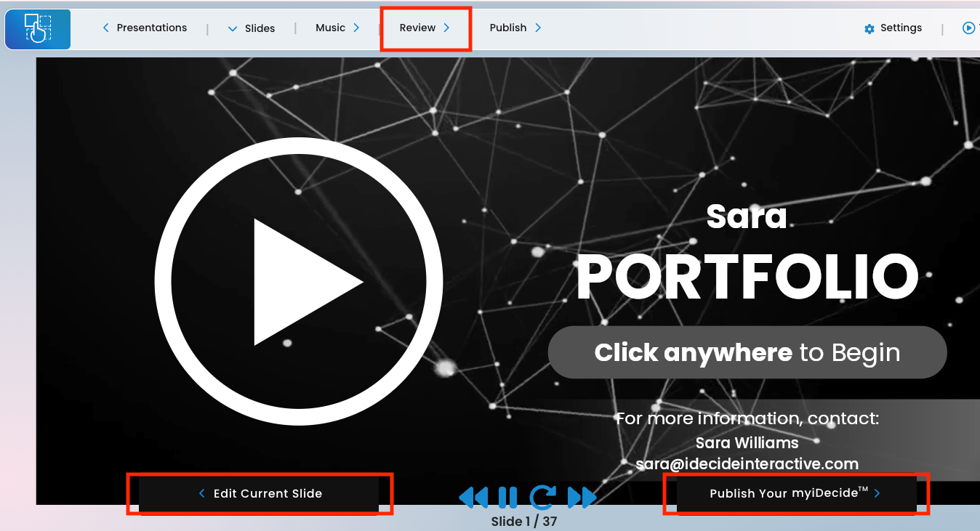Go back to Presentations
The image size is (980, 531).
click(x=145, y=28)
